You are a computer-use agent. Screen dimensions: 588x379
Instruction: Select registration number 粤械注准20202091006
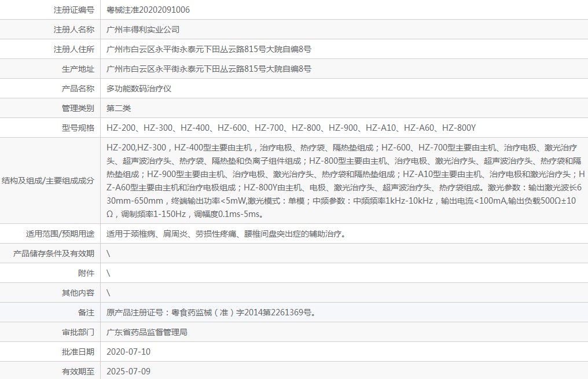[x=148, y=10]
